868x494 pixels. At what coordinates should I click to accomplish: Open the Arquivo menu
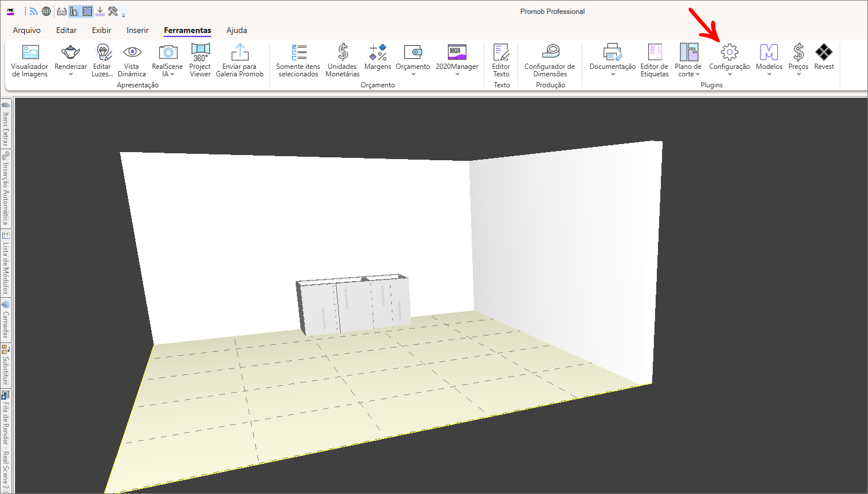(x=27, y=30)
